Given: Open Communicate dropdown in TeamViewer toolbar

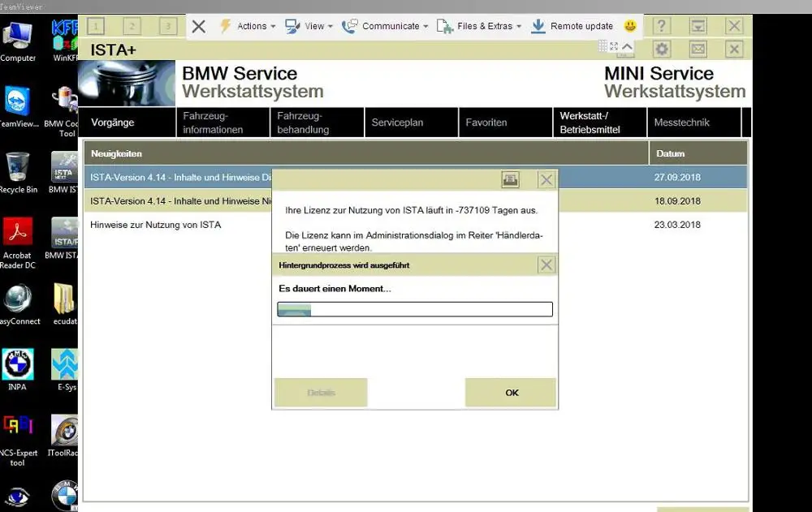Looking at the screenshot, I should (x=385, y=26).
